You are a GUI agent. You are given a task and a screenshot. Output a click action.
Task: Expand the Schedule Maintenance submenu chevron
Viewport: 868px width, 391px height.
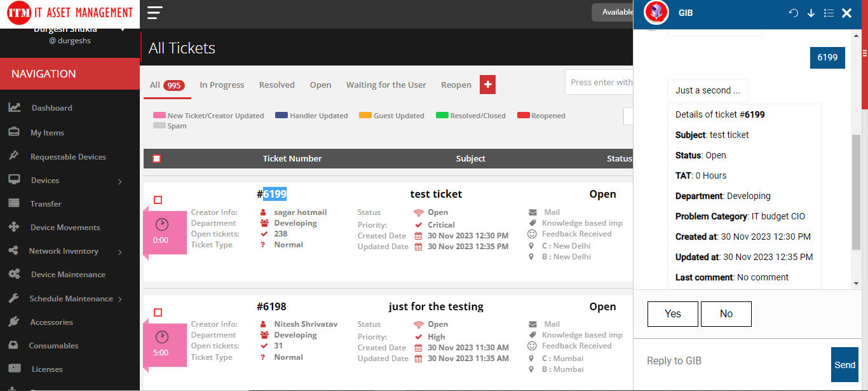tap(120, 299)
